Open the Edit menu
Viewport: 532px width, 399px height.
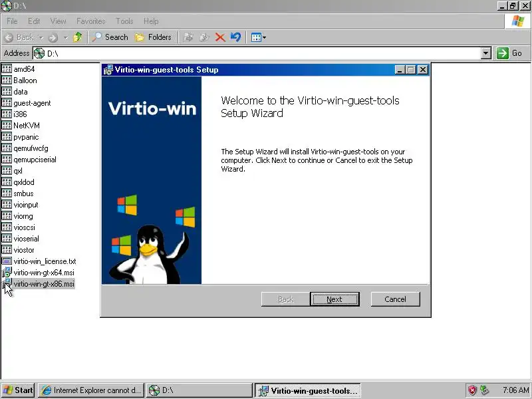[x=34, y=21]
